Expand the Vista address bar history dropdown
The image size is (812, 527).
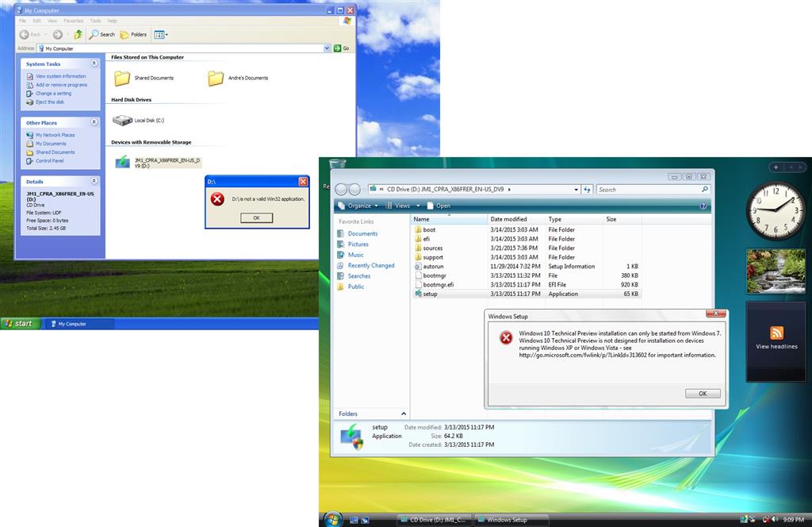(576, 190)
